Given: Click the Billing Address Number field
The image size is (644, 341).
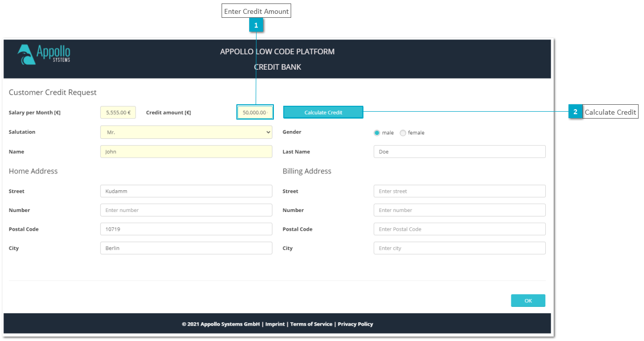Looking at the screenshot, I should (x=459, y=210).
